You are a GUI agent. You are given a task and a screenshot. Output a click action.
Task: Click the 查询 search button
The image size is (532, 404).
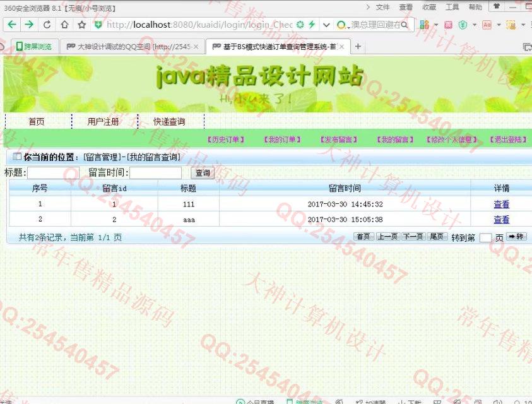(x=203, y=172)
